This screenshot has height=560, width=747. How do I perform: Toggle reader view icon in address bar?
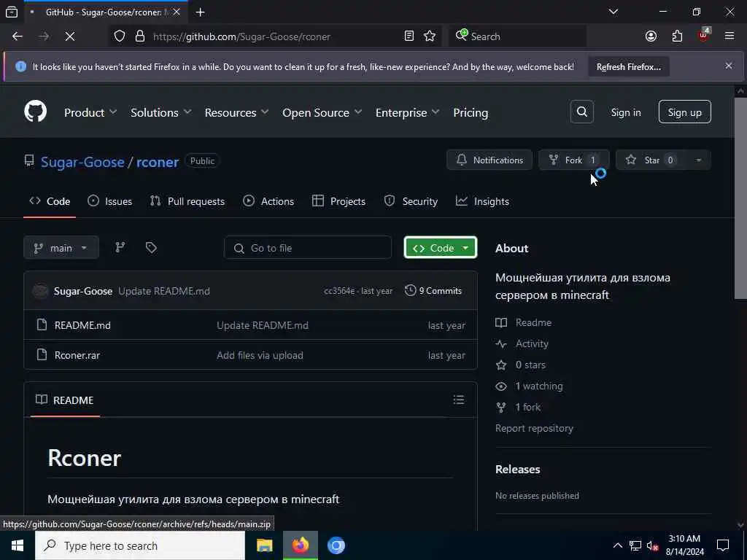click(x=409, y=36)
